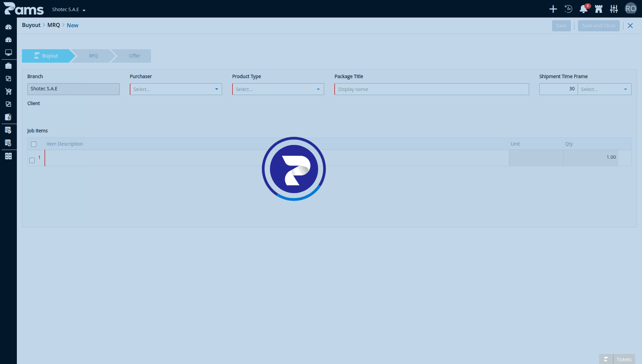Click the plus add-new icon in top bar
This screenshot has height=364, width=642.
pos(553,9)
